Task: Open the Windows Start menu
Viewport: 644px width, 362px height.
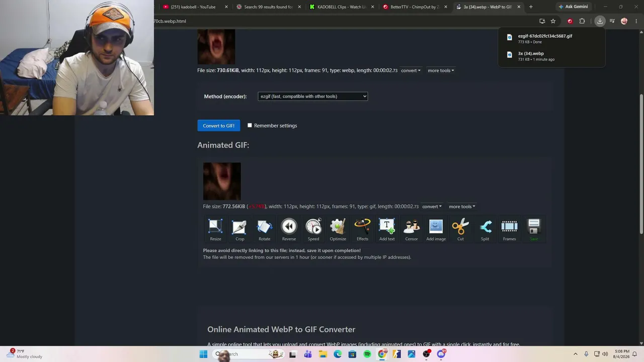Action: pos(203,354)
